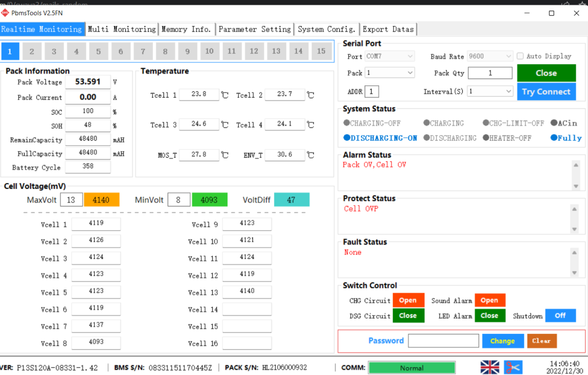
Task: Click the Try Connect button
Action: (x=546, y=92)
